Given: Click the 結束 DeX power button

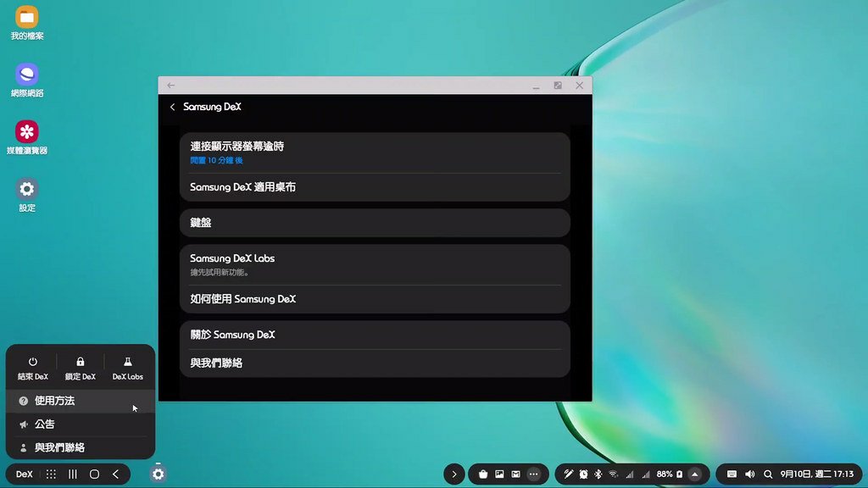Looking at the screenshot, I should (x=33, y=368).
